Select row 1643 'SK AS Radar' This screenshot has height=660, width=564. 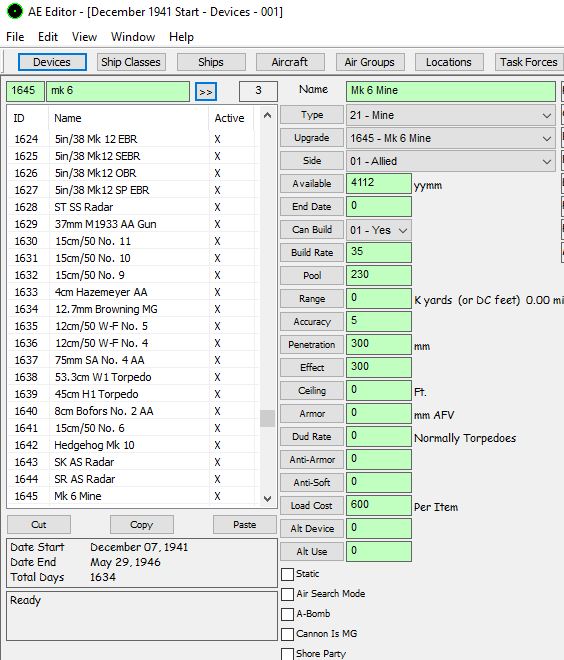pos(131,462)
